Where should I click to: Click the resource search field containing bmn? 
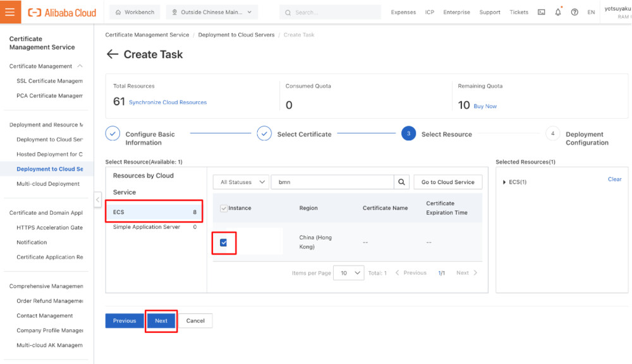pyautogui.click(x=332, y=182)
